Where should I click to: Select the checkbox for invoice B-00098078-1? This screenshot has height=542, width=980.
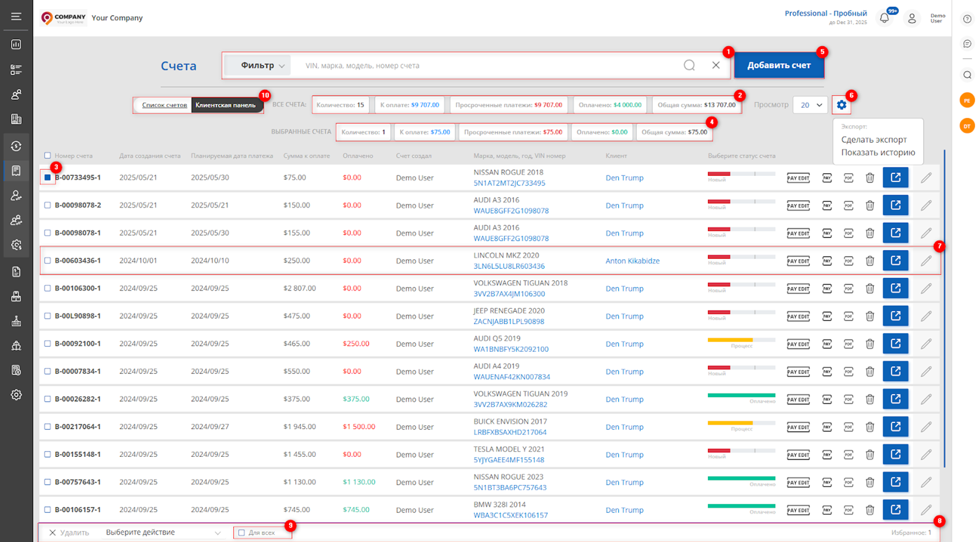(x=47, y=233)
